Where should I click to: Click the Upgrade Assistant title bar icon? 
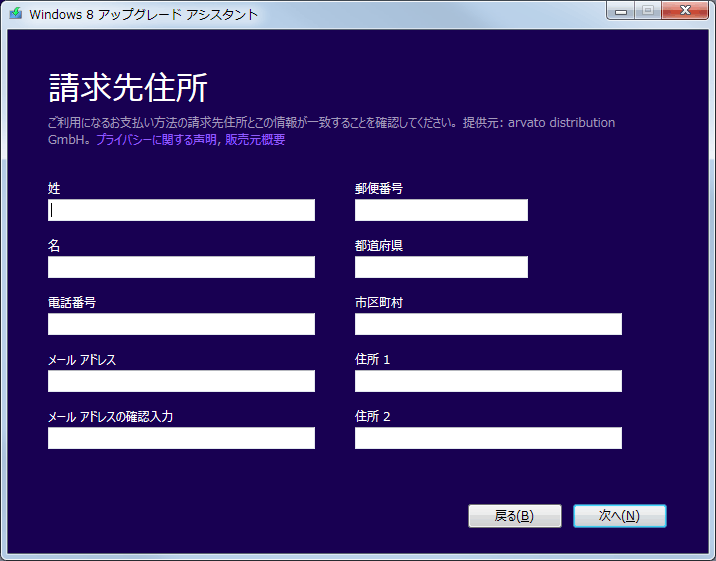(16, 14)
